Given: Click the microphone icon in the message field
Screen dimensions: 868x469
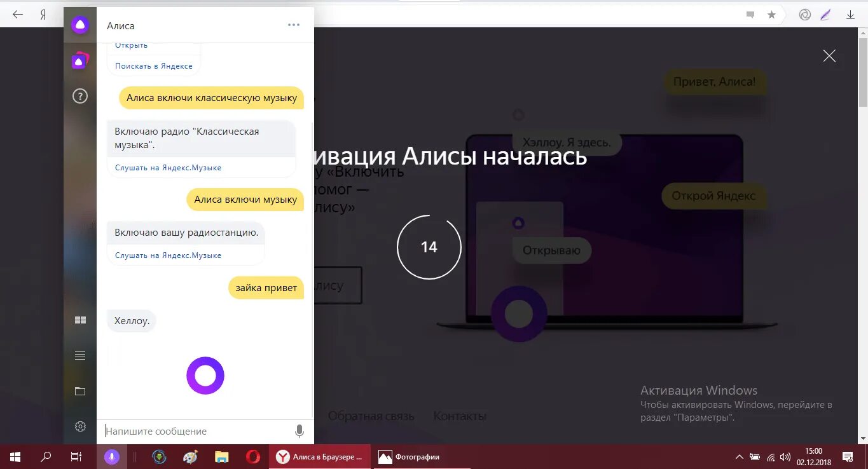Looking at the screenshot, I should click(300, 432).
